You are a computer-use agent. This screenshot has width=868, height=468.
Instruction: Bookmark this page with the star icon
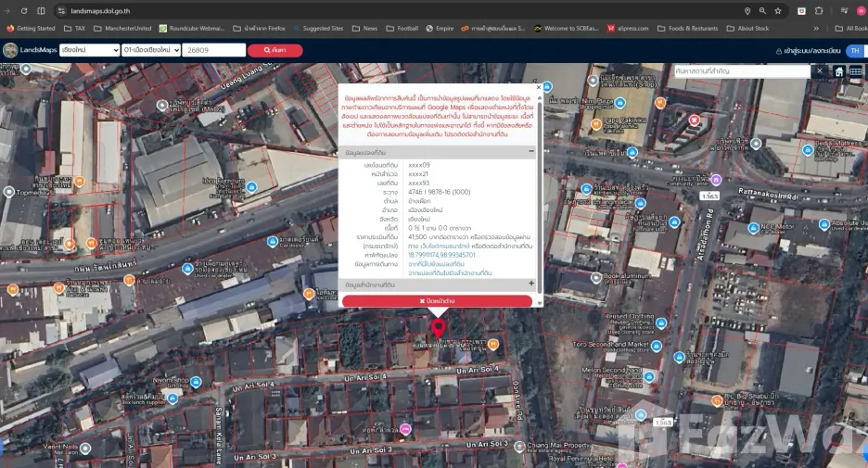(x=778, y=10)
